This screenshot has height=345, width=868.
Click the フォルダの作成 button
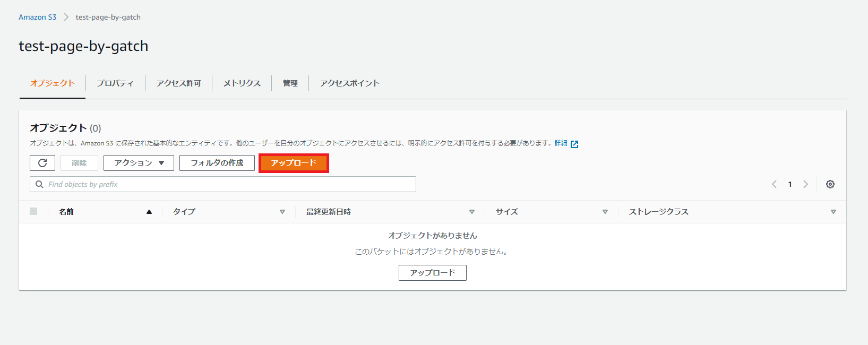pos(217,163)
